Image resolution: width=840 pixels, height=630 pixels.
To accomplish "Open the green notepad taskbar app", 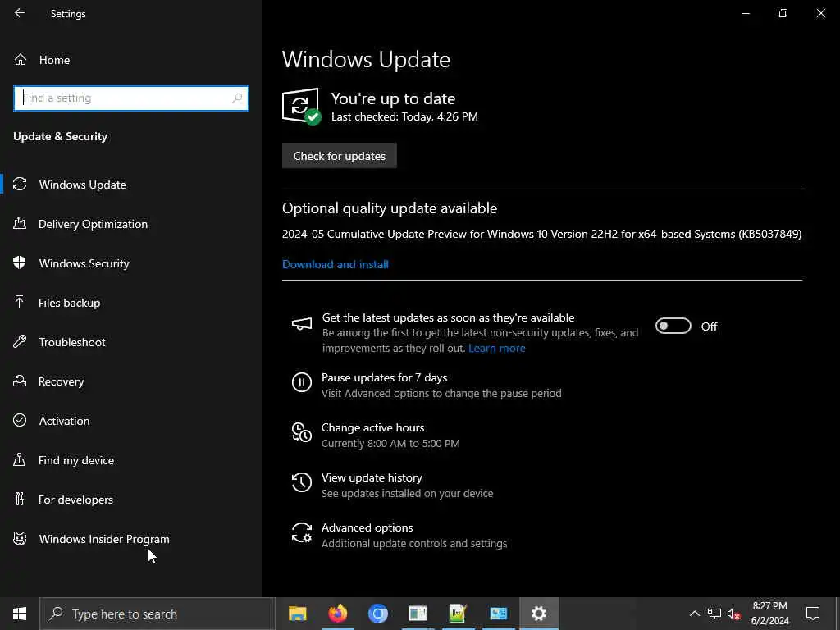I will (458, 614).
